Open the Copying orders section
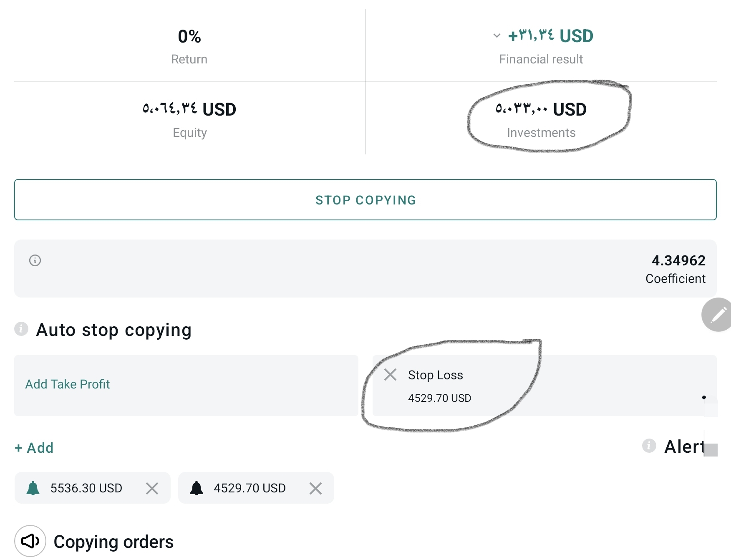 pos(113,542)
